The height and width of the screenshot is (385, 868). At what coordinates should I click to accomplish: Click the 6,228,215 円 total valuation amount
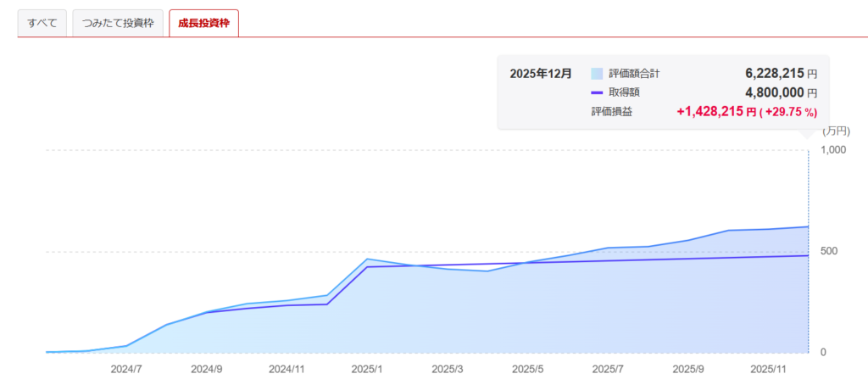tap(781, 74)
